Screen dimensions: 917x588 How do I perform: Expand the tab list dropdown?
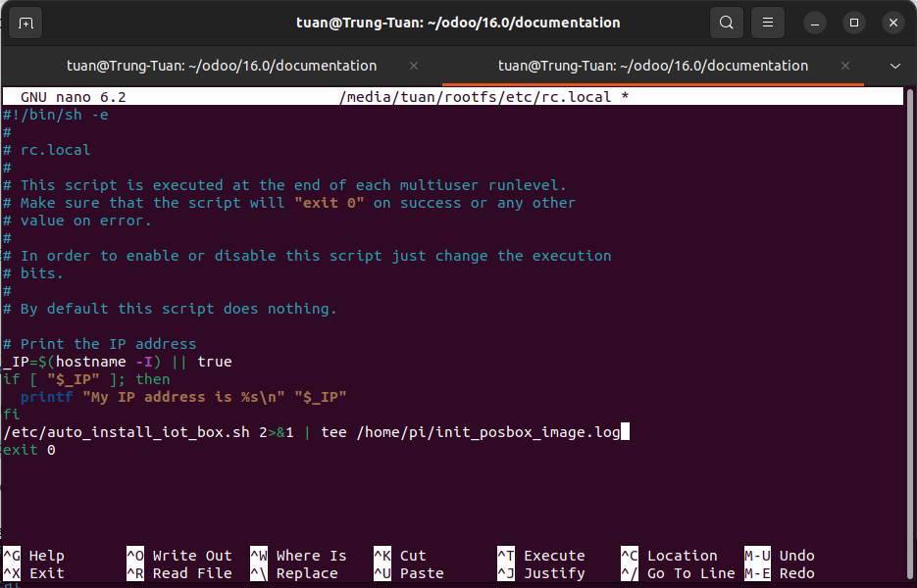pyautogui.click(x=893, y=65)
